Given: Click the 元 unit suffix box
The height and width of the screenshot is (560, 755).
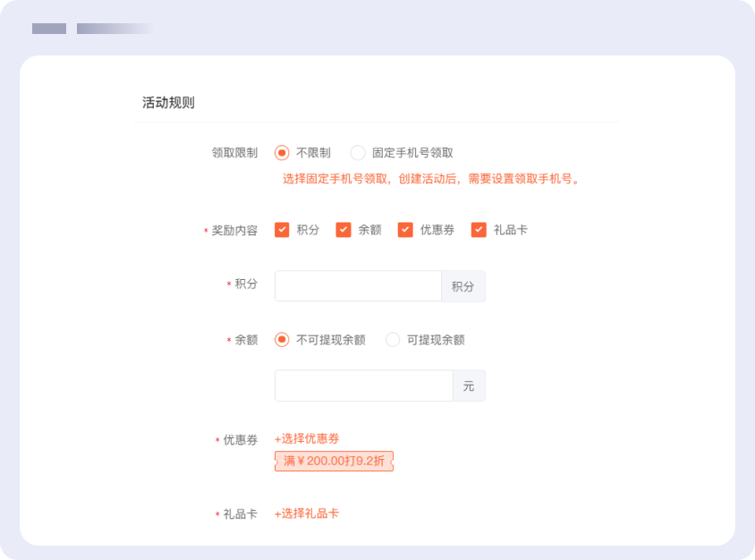Looking at the screenshot, I should tap(469, 386).
